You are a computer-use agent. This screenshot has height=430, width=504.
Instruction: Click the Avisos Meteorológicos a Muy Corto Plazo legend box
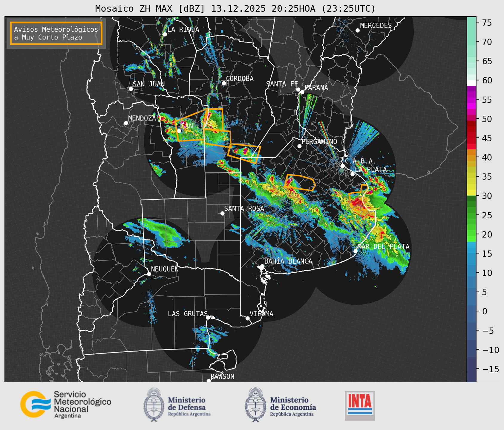[56, 33]
